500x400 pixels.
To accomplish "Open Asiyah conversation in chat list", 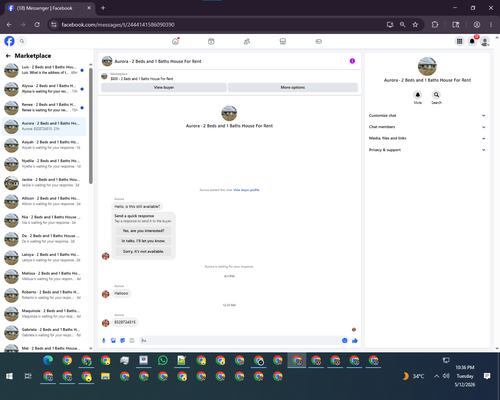I will (44, 145).
